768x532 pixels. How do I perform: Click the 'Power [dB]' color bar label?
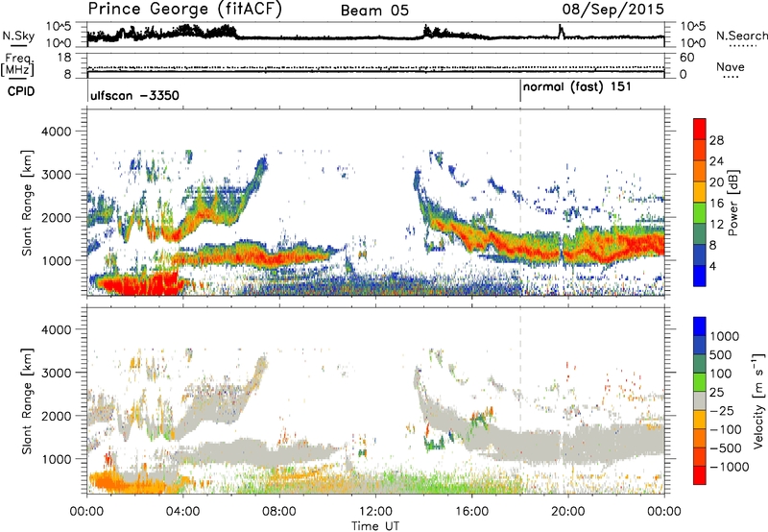[732, 203]
